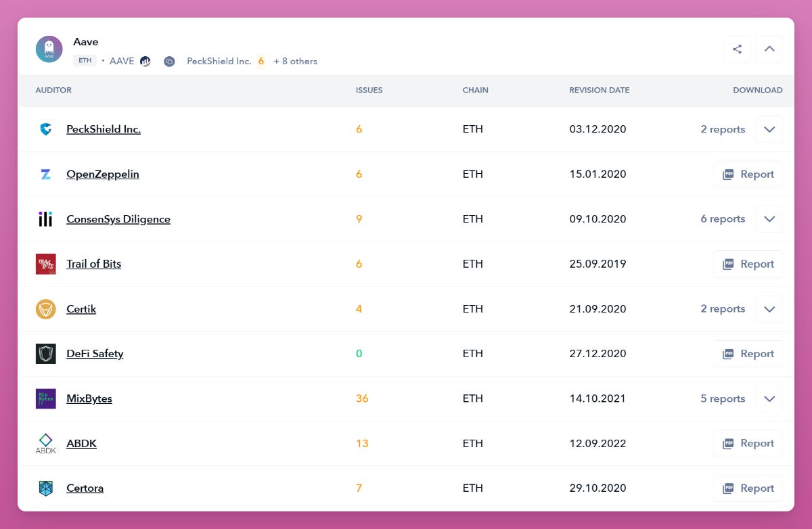Open the DeFi Safety auditor page

point(95,353)
